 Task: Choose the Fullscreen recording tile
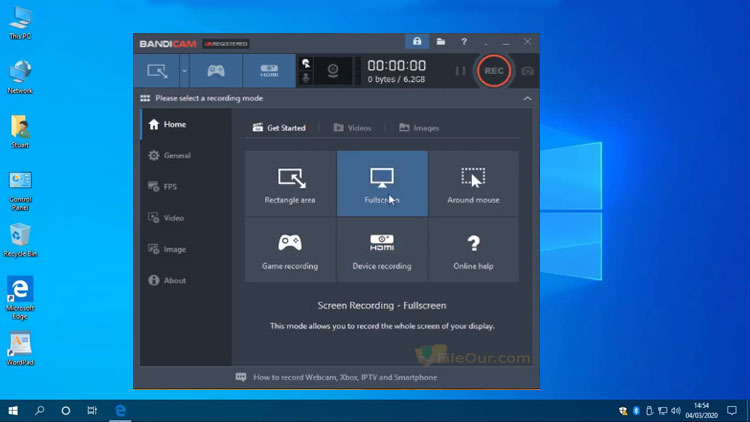(382, 184)
